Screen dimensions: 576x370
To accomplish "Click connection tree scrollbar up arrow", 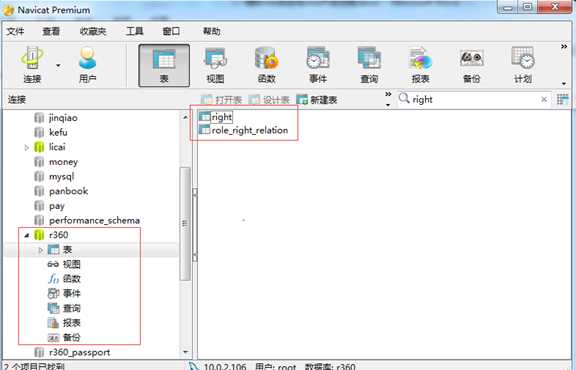I will click(x=186, y=117).
